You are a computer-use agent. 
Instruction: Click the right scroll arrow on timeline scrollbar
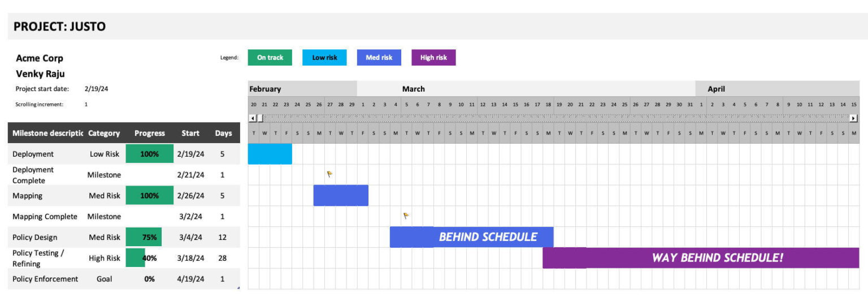853,118
